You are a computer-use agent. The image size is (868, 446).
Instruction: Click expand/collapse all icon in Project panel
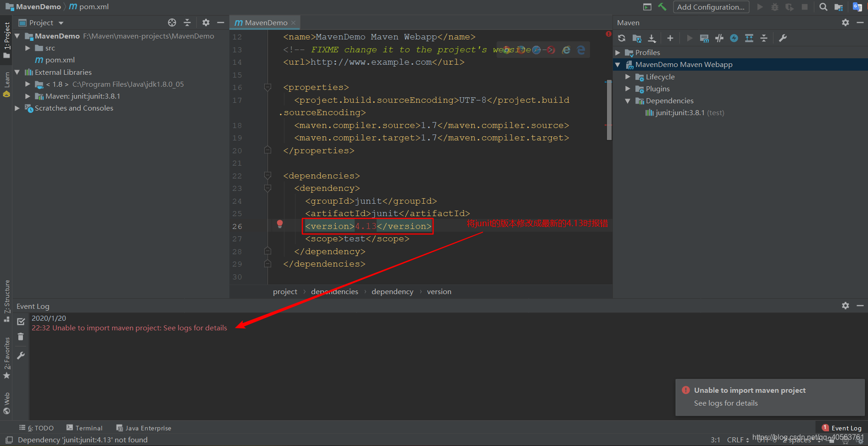[x=187, y=22]
